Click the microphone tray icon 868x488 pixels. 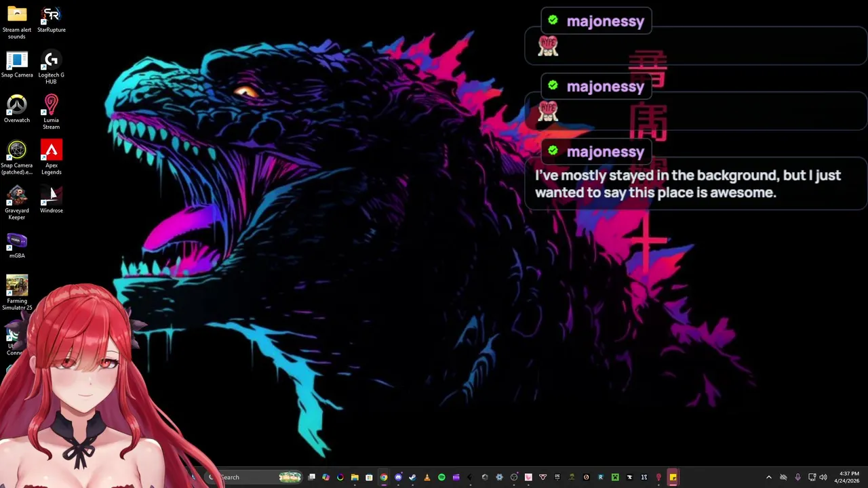tap(798, 477)
